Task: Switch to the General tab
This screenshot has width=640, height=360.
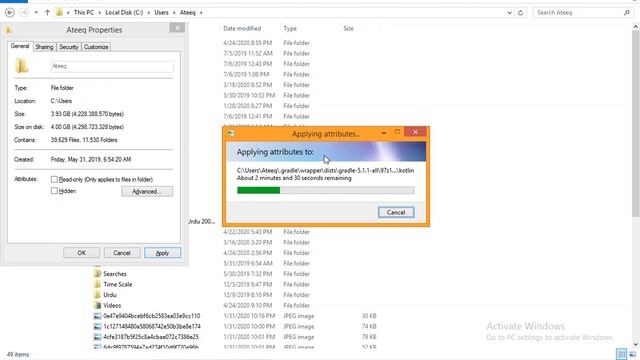Action: point(20,46)
